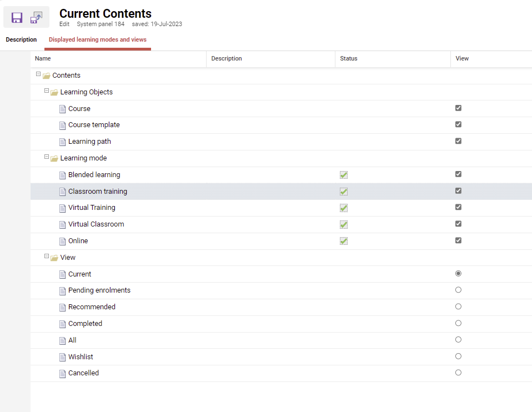532x412 pixels.
Task: Click the green status icon for Blended learning
Action: pyautogui.click(x=344, y=175)
